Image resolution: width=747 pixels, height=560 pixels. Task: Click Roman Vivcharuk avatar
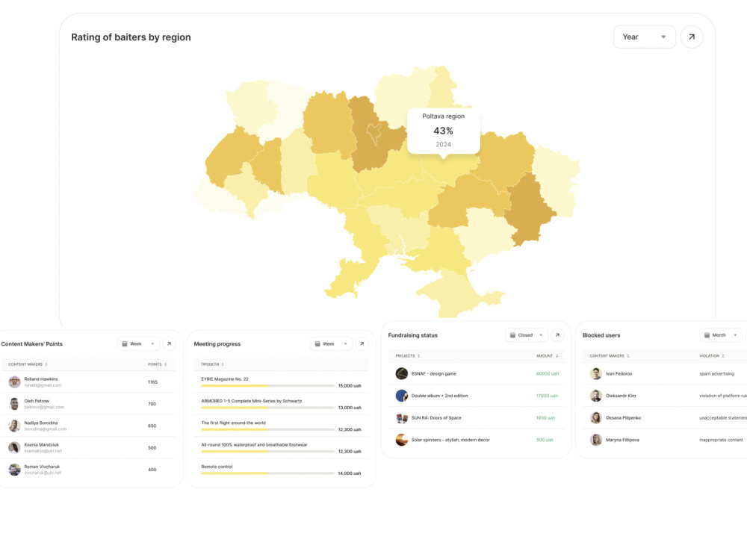point(14,470)
